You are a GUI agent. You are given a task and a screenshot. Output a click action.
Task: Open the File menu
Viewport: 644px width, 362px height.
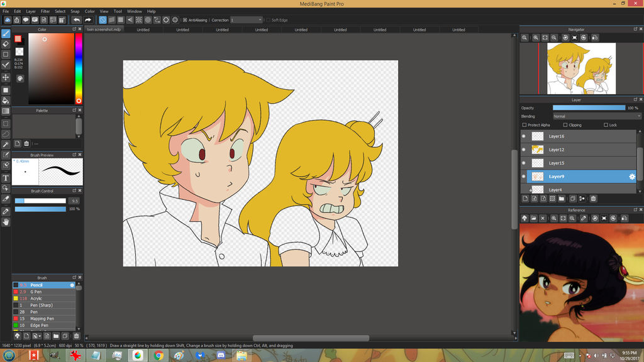tap(6, 11)
